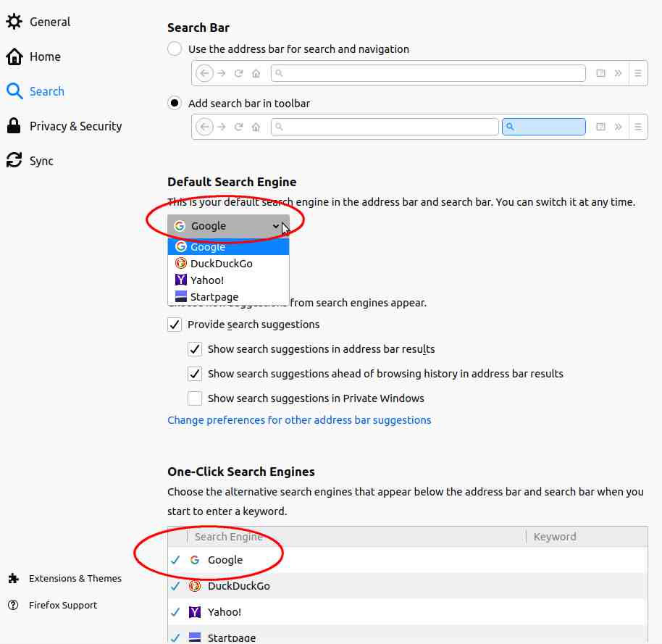This screenshot has width=662, height=644.
Task: Toggle 'Show search suggestions in address bar results'
Action: tap(195, 349)
